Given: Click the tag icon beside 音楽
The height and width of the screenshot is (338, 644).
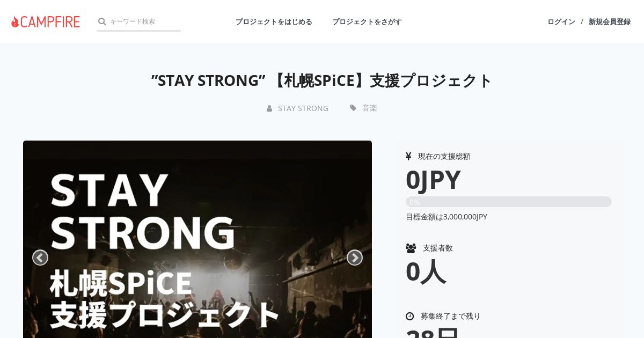Looking at the screenshot, I should 353,108.
